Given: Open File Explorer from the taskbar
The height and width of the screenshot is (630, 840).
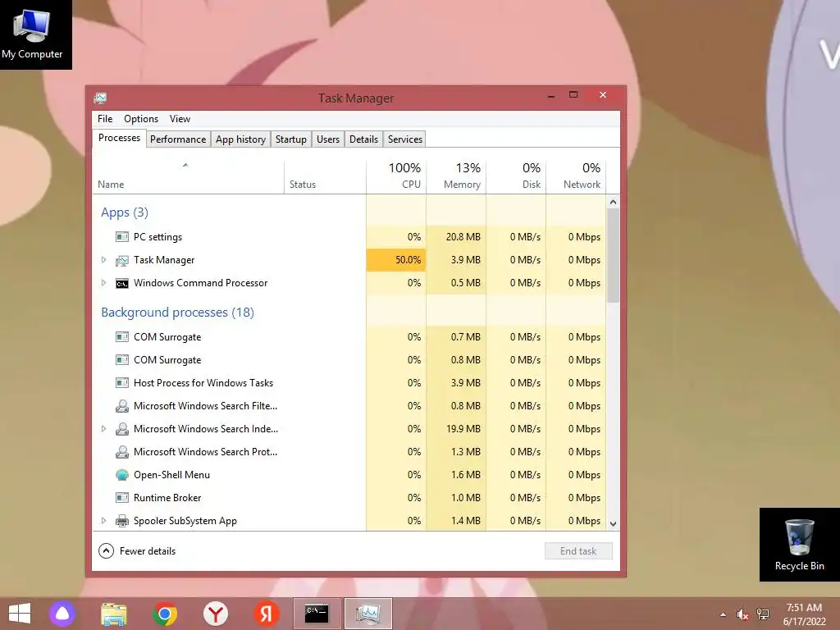Looking at the screenshot, I should pos(114,614).
